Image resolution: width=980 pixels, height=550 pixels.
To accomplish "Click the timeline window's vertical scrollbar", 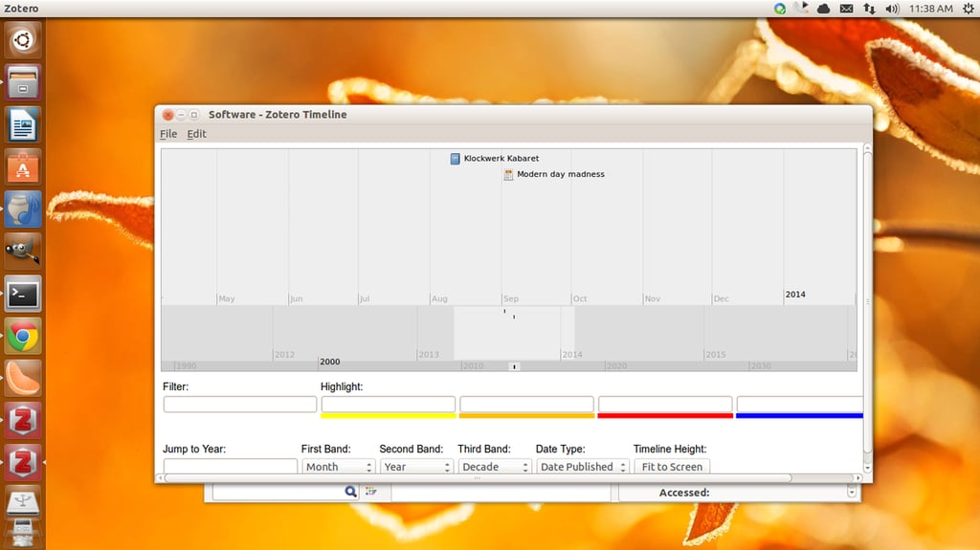I will (867, 300).
